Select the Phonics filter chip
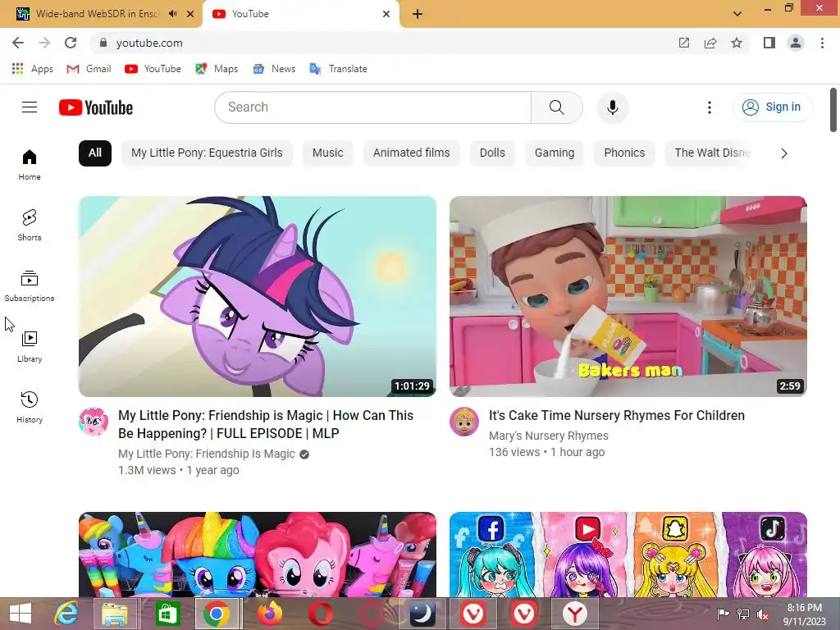The image size is (840, 630). [x=624, y=153]
